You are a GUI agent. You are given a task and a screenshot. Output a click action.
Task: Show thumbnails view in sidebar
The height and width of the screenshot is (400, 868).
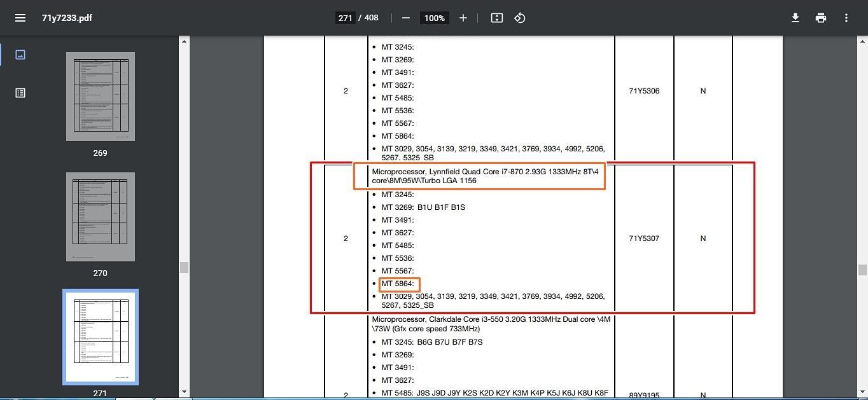click(x=20, y=55)
